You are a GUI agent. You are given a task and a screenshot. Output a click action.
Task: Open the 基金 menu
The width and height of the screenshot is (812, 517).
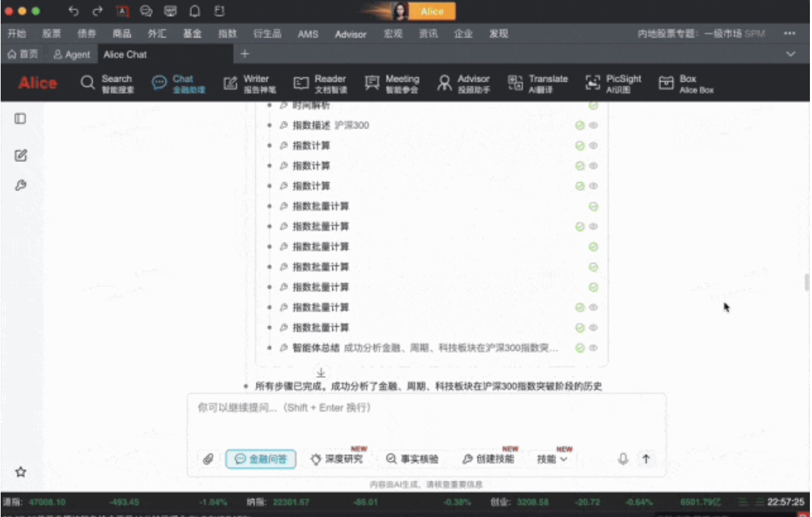[x=192, y=33]
